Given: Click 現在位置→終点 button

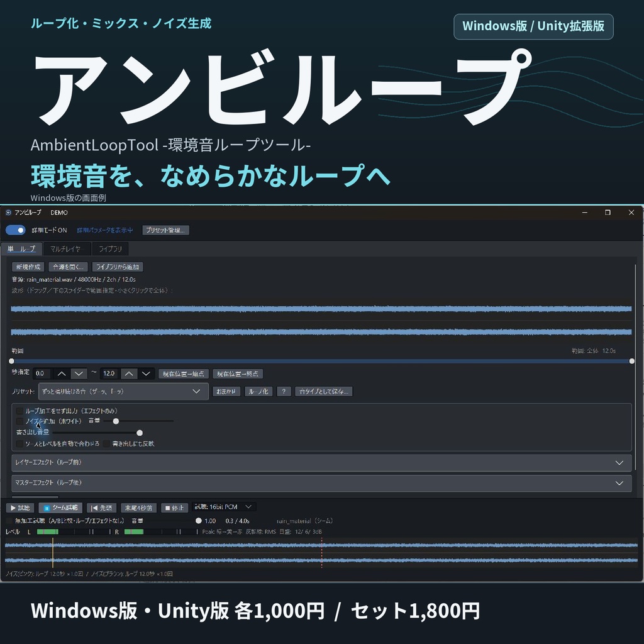Looking at the screenshot, I should click(x=238, y=374).
